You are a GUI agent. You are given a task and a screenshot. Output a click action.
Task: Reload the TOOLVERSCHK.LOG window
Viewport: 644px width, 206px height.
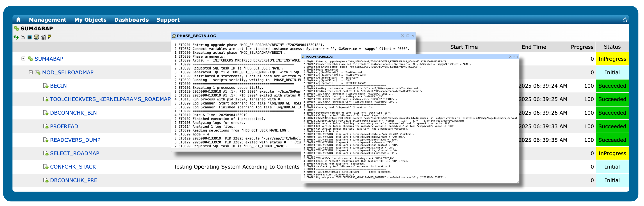(517, 57)
